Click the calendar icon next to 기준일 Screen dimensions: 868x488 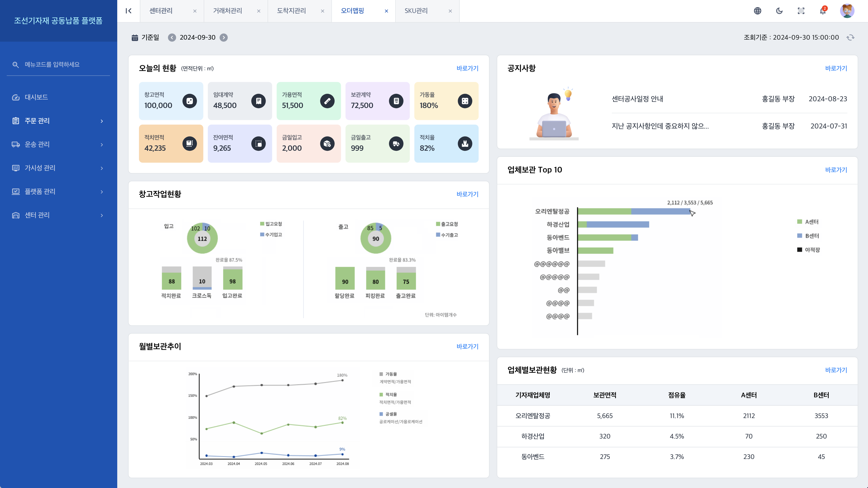[135, 38]
